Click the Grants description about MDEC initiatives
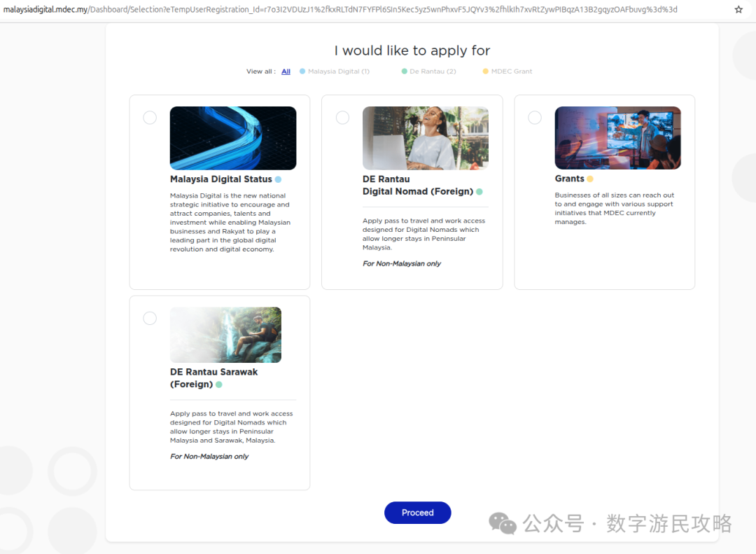The width and height of the screenshot is (756, 554). (x=615, y=209)
